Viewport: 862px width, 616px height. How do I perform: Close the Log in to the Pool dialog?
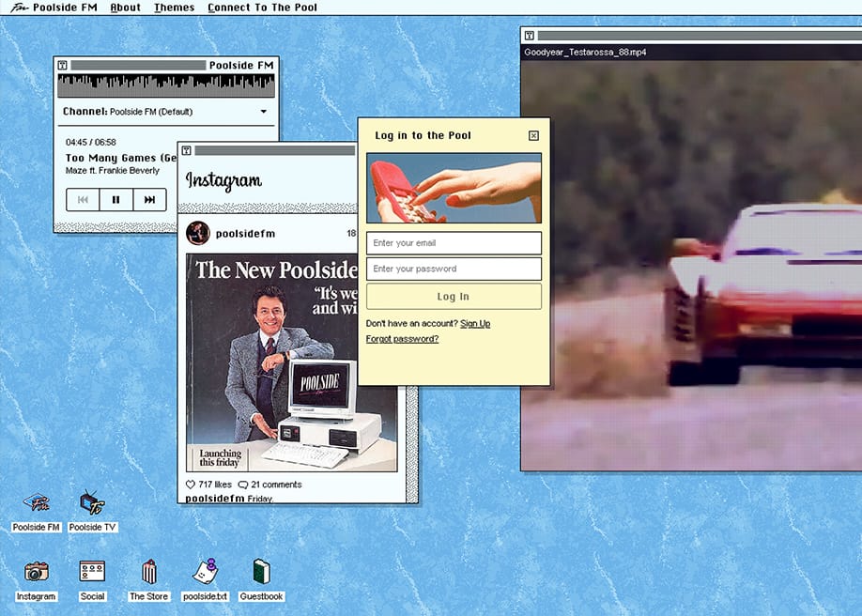[x=533, y=135]
